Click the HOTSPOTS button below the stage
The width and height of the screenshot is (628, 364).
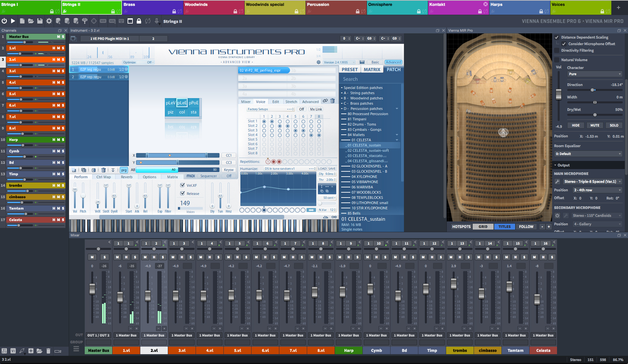(x=461, y=227)
